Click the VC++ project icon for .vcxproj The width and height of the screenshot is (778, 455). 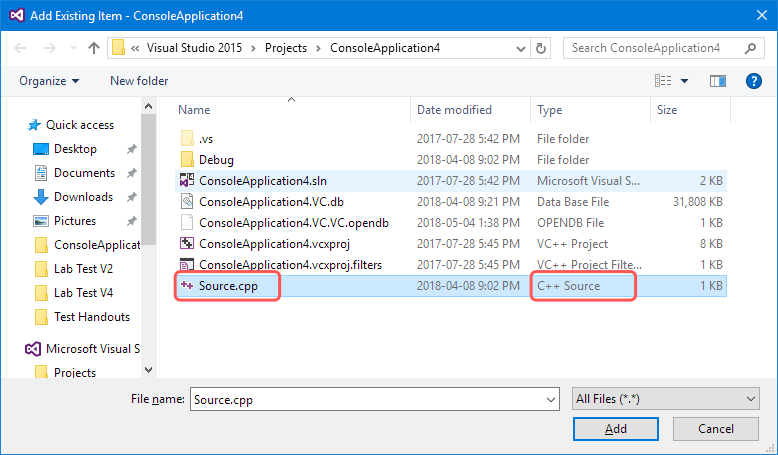[x=187, y=244]
